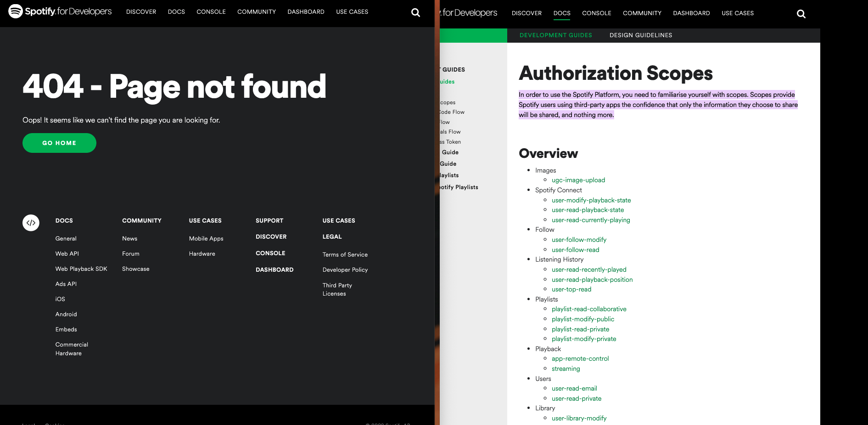The width and height of the screenshot is (868, 425).
Task: Open search in the 404 page window
Action: click(x=415, y=12)
